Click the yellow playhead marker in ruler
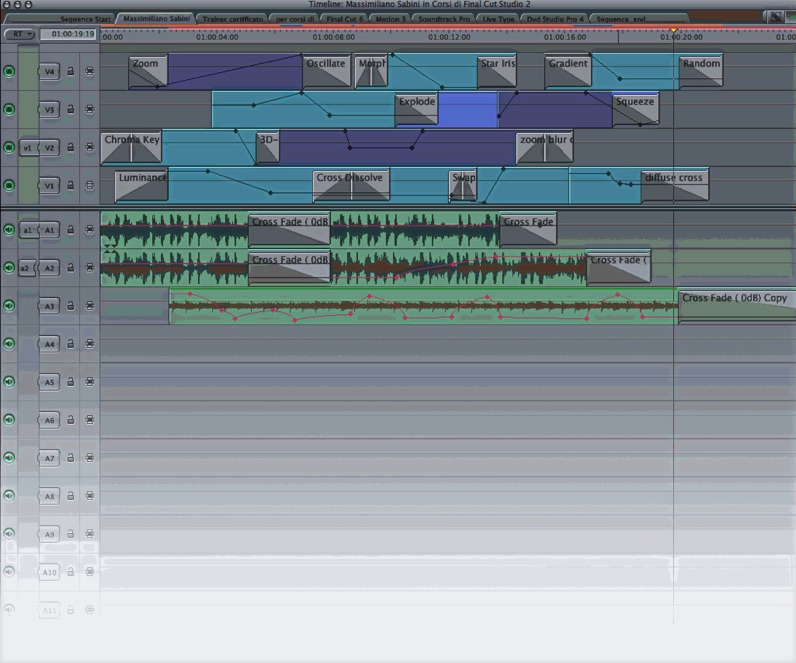Image resolution: width=796 pixels, height=663 pixels. click(x=674, y=31)
